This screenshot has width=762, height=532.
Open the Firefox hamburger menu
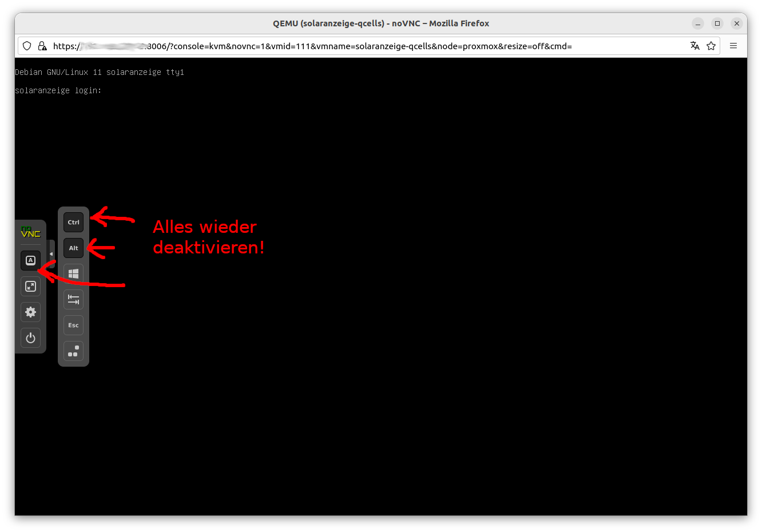point(733,46)
